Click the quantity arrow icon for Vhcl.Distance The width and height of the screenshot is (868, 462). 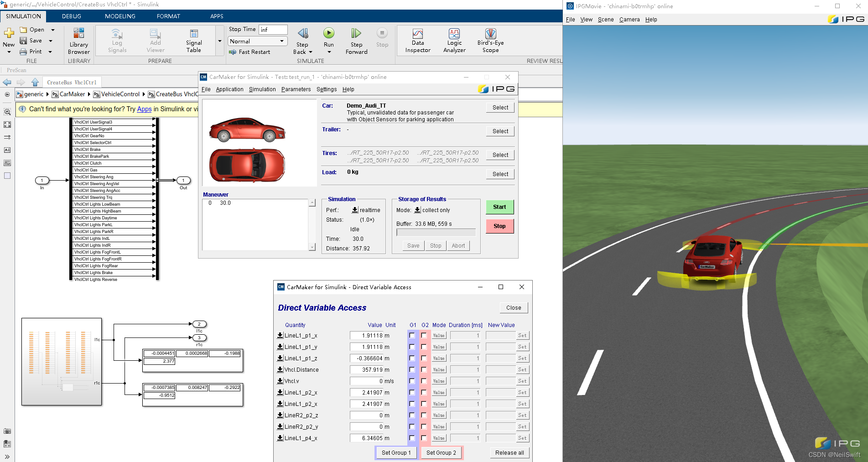(x=280, y=369)
